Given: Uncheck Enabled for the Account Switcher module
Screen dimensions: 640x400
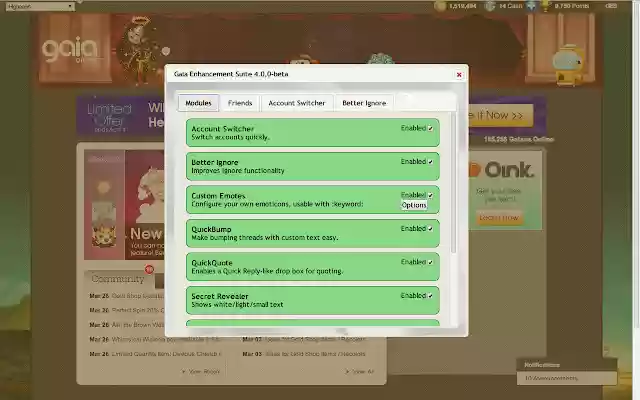Looking at the screenshot, I should coord(430,129).
